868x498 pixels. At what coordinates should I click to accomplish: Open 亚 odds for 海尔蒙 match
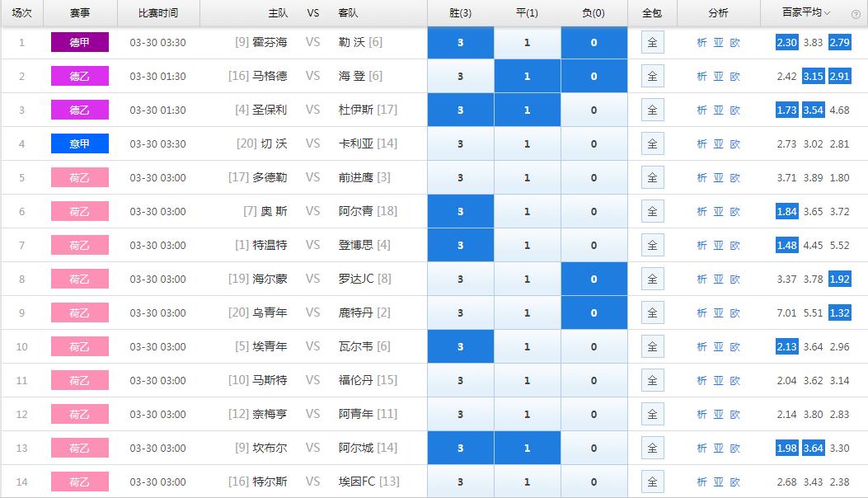[719, 280]
